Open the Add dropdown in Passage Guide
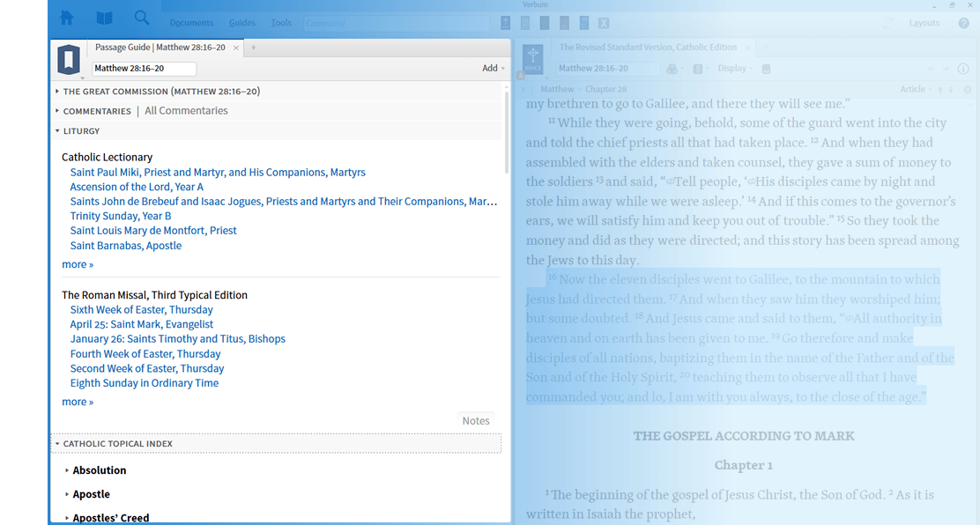This screenshot has width=980, height=525. coord(494,68)
